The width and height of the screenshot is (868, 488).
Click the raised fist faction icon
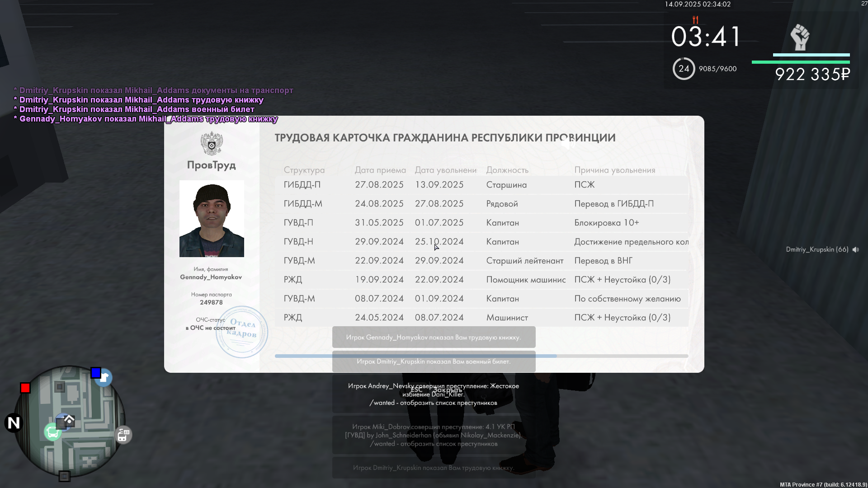click(800, 37)
